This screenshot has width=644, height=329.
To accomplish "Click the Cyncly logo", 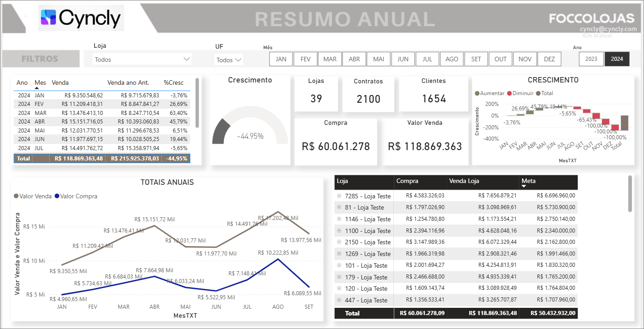I will (81, 18).
